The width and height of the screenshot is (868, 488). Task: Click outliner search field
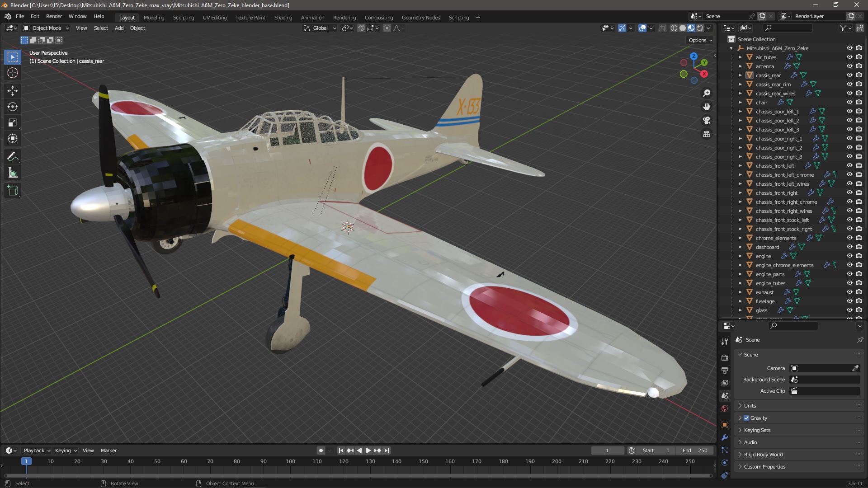point(787,28)
